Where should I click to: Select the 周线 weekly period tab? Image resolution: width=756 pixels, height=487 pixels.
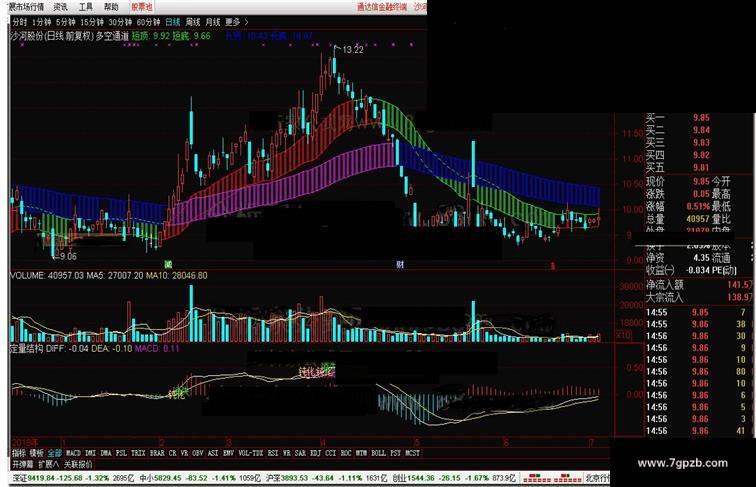[193, 22]
